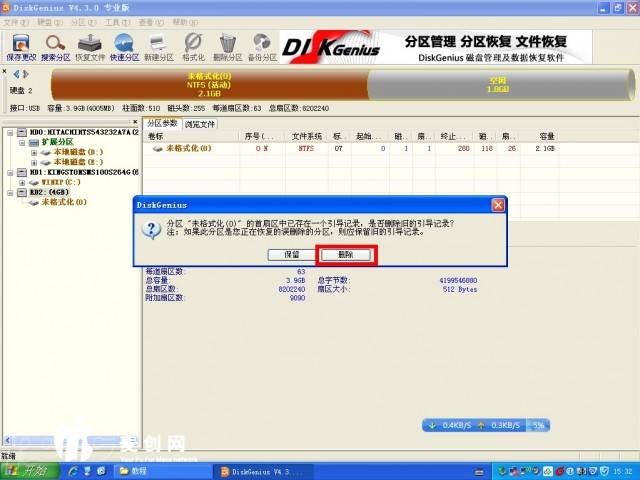640x480 pixels.
Task: Expand the WINXP (C:) partition node
Action: click(21, 182)
